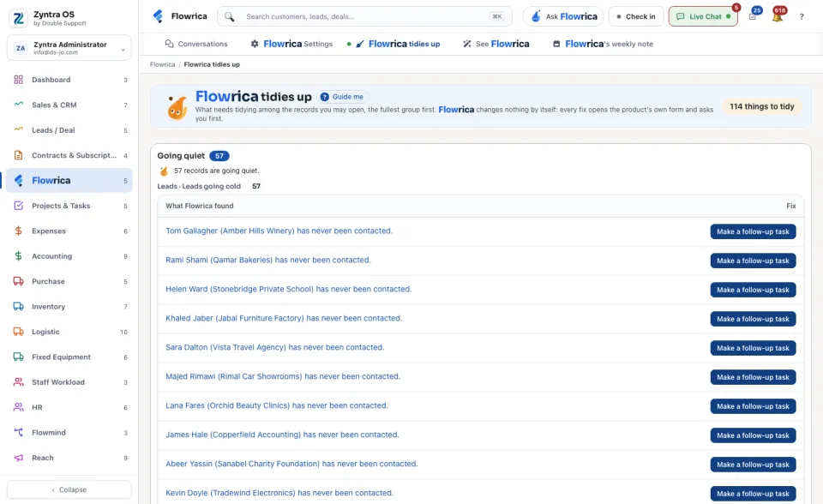Open the Khaled Jaber lead link

284,318
